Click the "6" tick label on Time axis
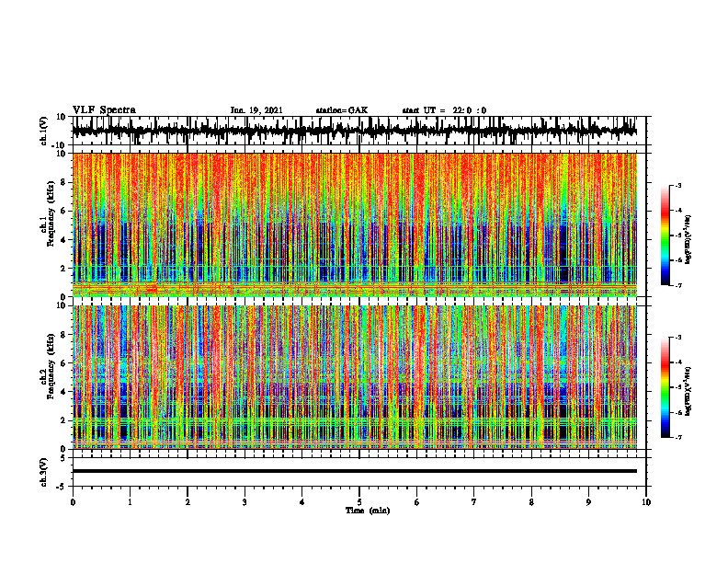728x563 pixels. (x=417, y=502)
